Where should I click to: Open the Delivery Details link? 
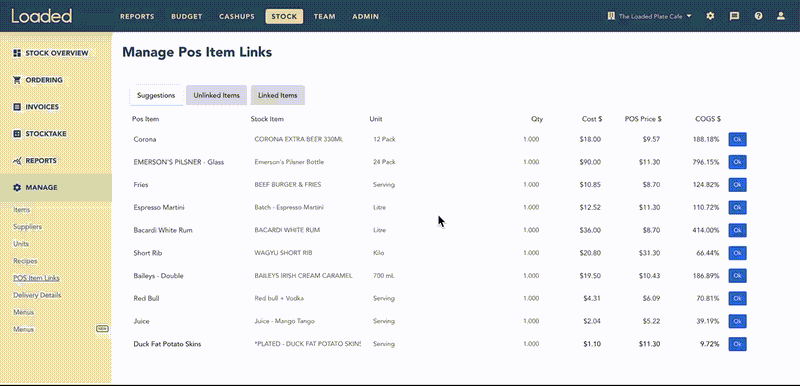[x=37, y=295]
